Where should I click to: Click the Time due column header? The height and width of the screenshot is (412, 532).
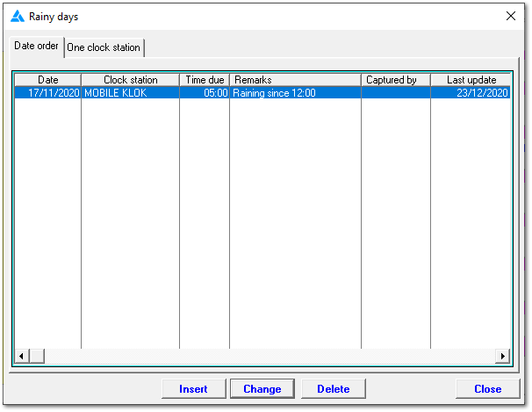pyautogui.click(x=205, y=80)
